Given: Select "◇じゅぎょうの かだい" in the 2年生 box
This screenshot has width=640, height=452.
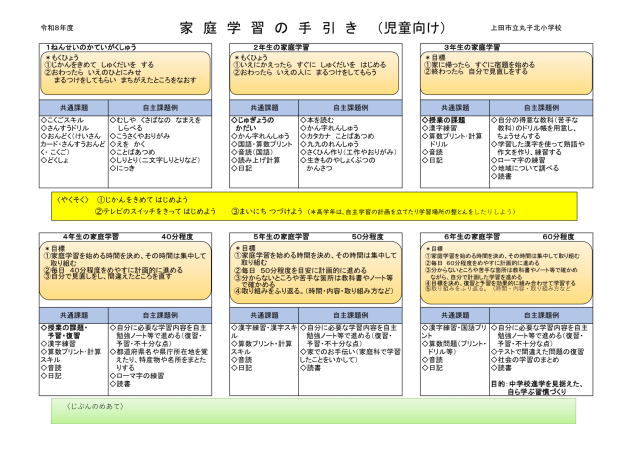Looking at the screenshot, I should tap(253, 124).
